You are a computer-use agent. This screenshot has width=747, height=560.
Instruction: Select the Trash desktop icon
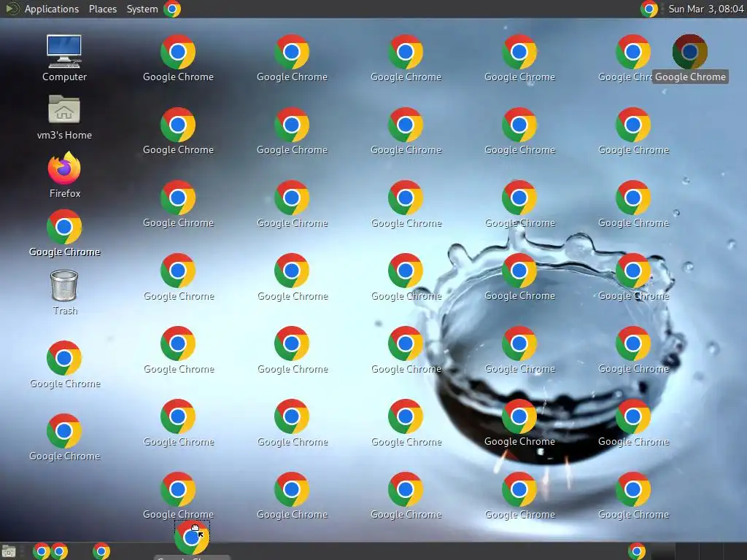point(64,292)
